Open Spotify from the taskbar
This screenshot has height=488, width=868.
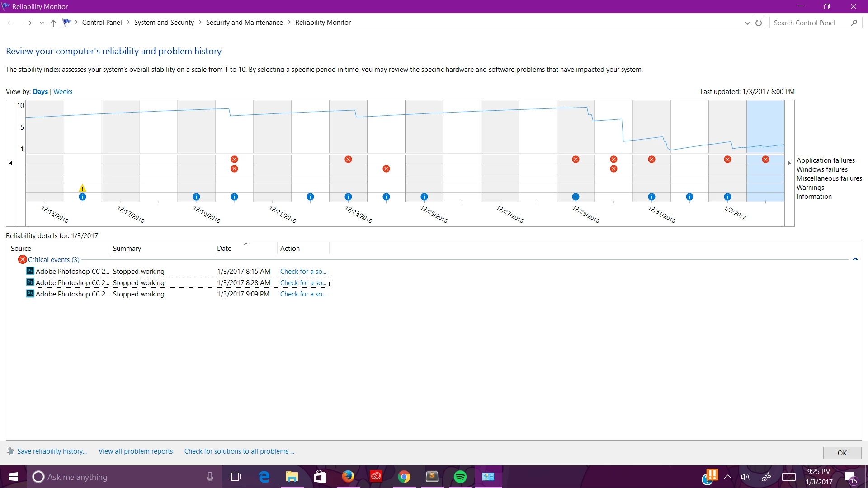pos(460,477)
